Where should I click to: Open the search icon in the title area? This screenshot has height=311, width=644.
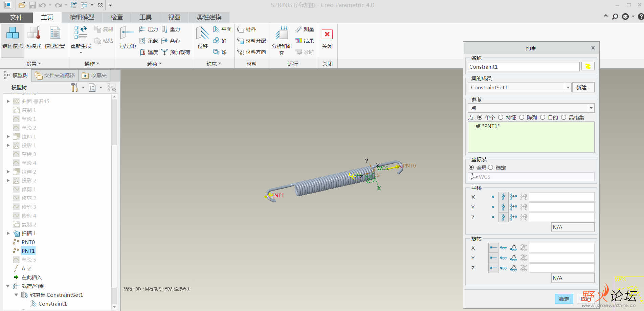(x=615, y=17)
